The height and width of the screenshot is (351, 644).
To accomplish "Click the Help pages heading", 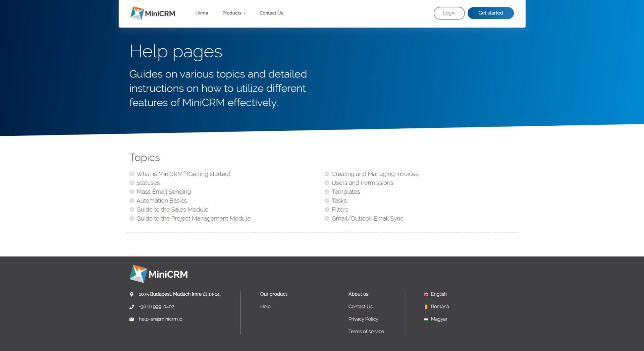I will point(176,52).
